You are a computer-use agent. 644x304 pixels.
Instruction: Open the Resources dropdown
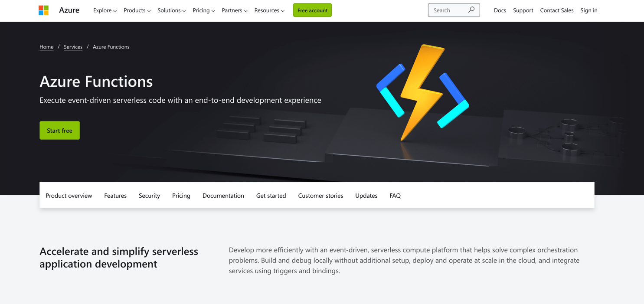[269, 10]
